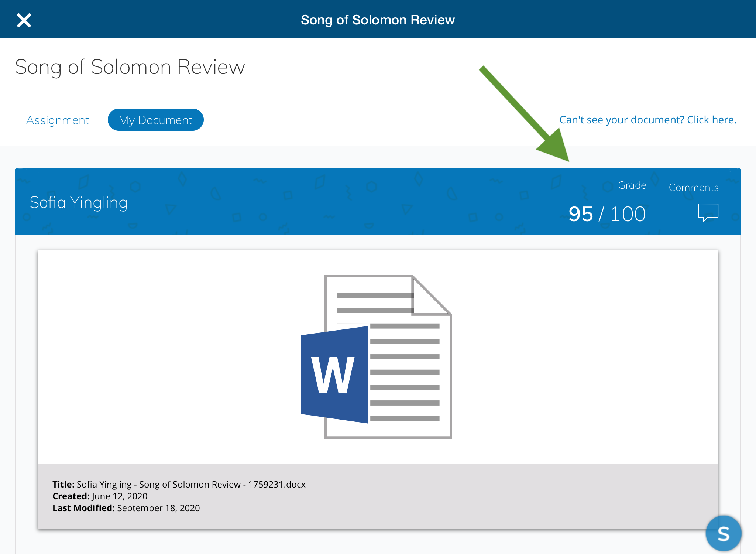Click the 95 score value
756x554 pixels.
(581, 214)
